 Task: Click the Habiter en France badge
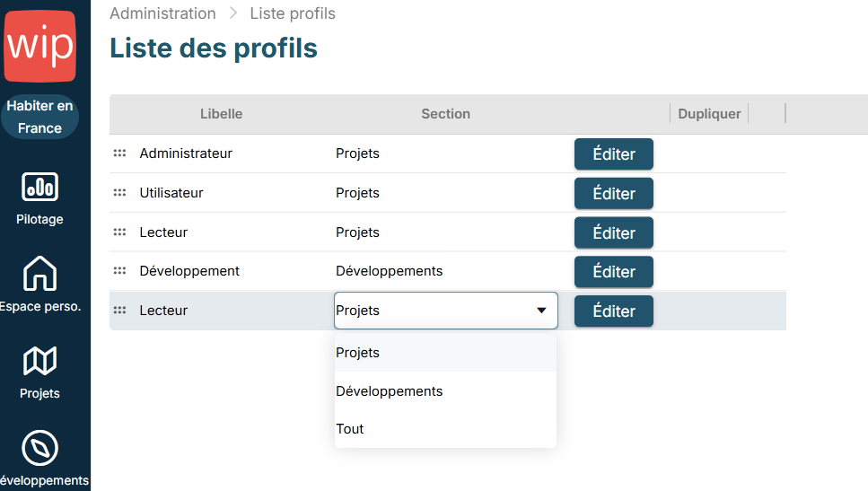(40, 117)
